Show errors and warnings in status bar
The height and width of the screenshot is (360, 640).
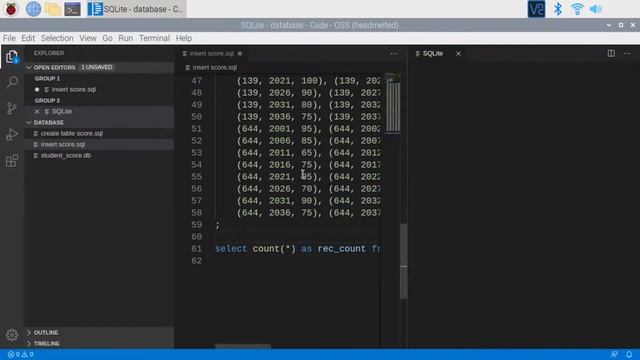(20, 354)
